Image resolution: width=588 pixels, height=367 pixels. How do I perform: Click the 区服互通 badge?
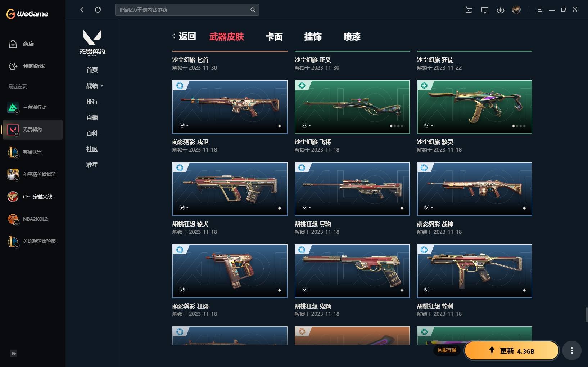tap(447, 350)
